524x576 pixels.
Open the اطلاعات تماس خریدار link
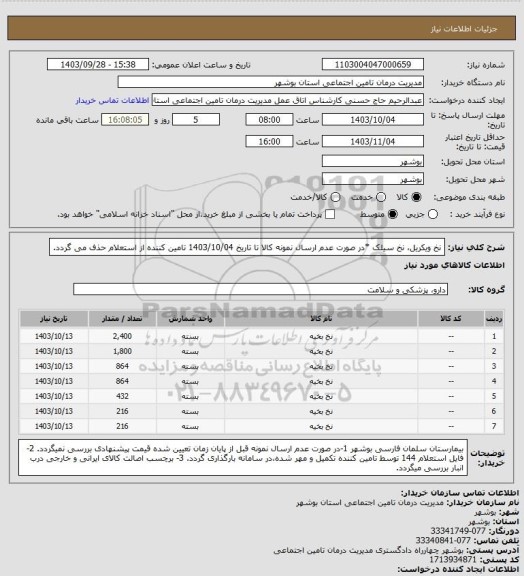(112, 101)
